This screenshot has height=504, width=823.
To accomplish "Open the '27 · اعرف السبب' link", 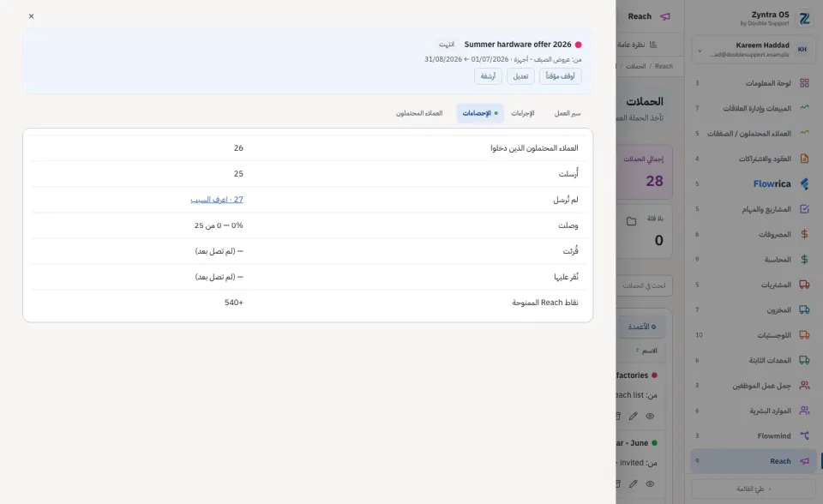I will pyautogui.click(x=217, y=200).
